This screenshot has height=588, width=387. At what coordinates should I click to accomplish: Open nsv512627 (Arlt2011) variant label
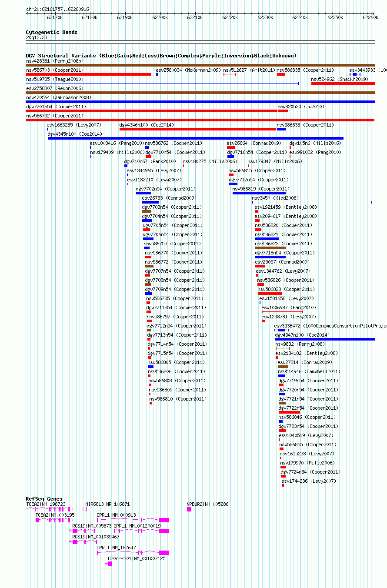coord(249,70)
